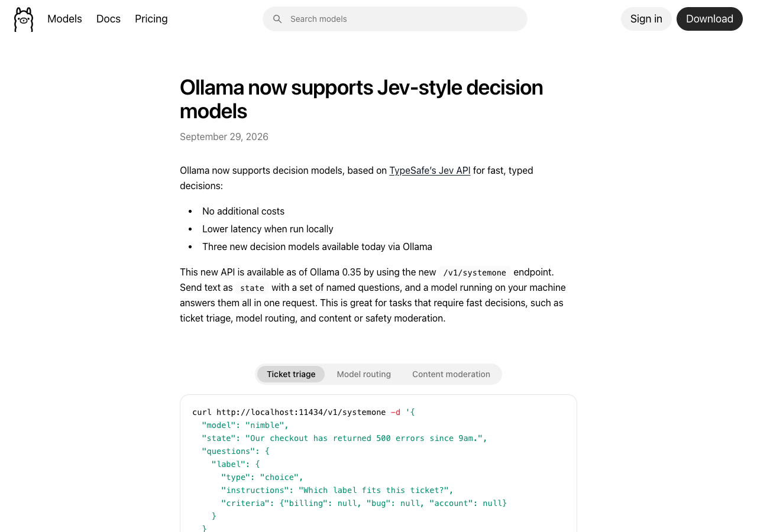Image resolution: width=757 pixels, height=532 pixels.
Task: Click the /v1/systemone inline code snippet
Action: (x=475, y=273)
